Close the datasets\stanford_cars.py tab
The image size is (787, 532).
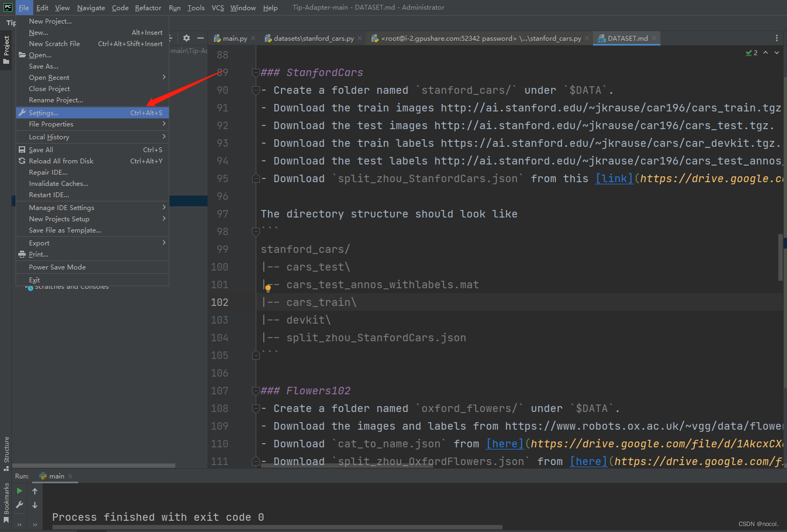(x=360, y=39)
